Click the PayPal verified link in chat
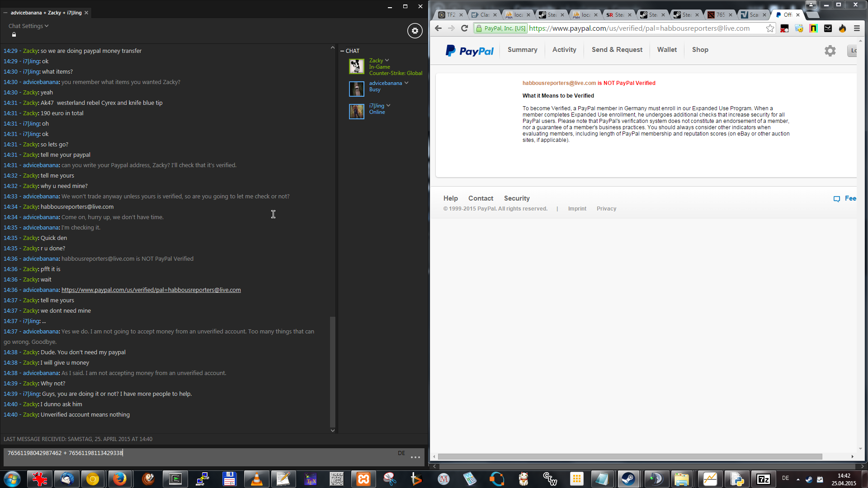Image resolution: width=868 pixels, height=488 pixels. 151,290
